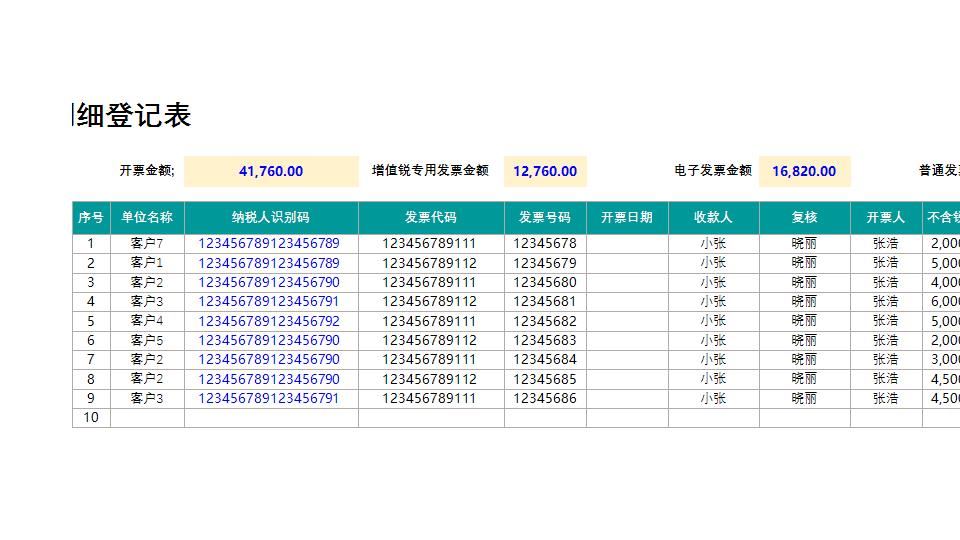Select the 开票日期 column header
This screenshot has height=540, width=960.
coord(627,218)
